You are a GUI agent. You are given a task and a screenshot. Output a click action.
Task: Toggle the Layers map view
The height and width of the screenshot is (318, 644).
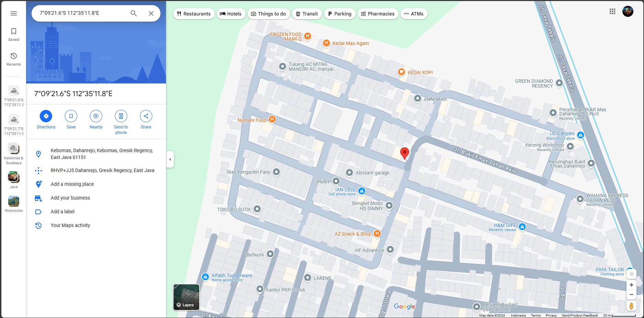[x=187, y=297]
